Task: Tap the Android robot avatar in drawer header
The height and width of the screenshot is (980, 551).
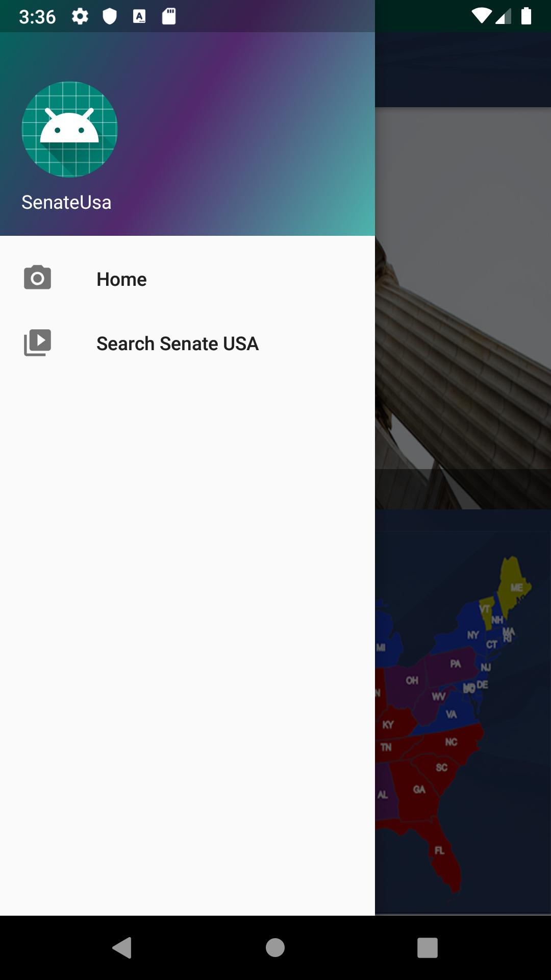Action: (x=69, y=130)
